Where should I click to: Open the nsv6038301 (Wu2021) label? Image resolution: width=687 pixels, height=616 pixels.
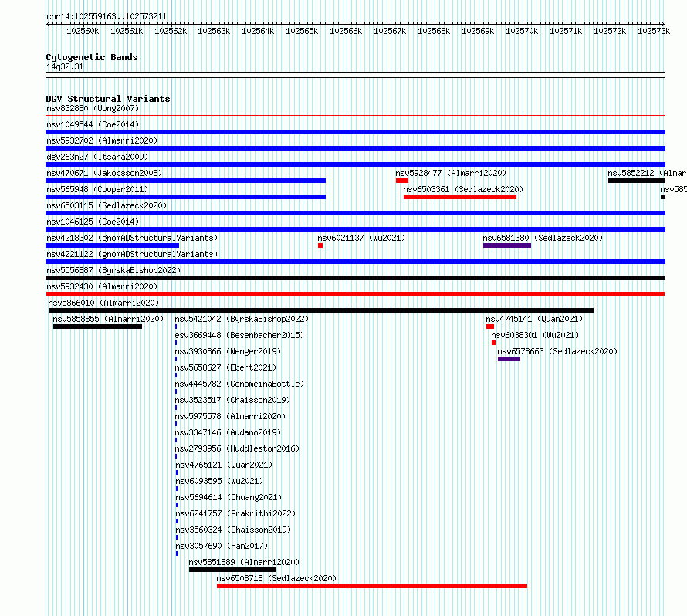coord(535,335)
